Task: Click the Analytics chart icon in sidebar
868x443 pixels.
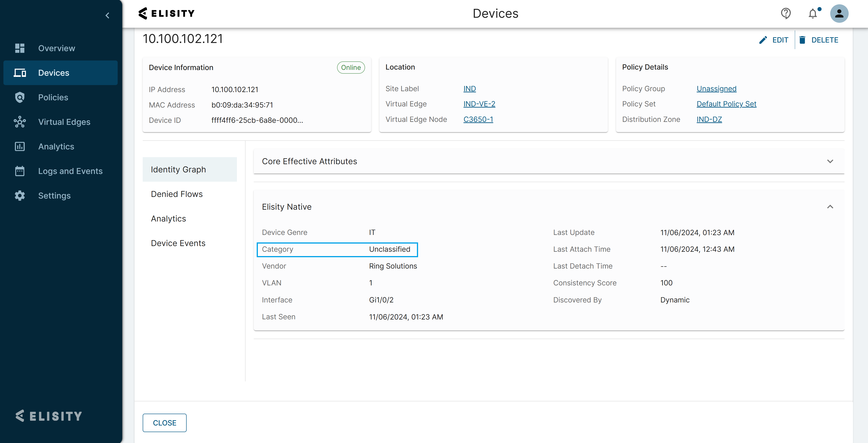Action: point(20,146)
